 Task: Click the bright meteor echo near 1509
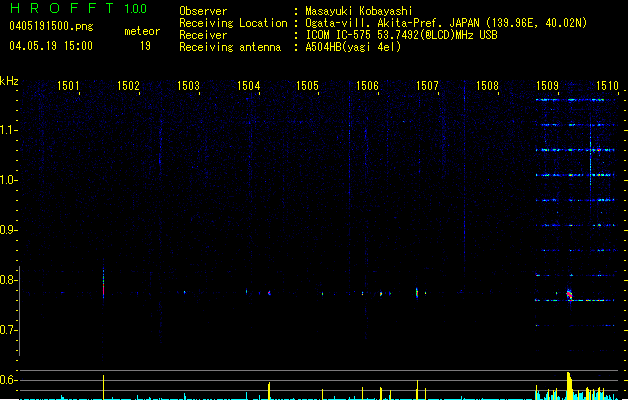[569, 294]
